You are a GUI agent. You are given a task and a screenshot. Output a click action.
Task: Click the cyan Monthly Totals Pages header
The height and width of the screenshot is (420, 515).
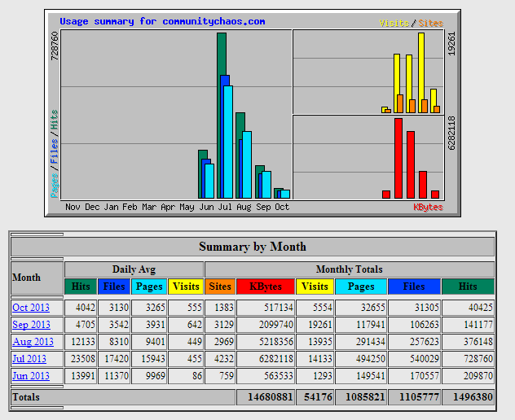[x=361, y=287]
